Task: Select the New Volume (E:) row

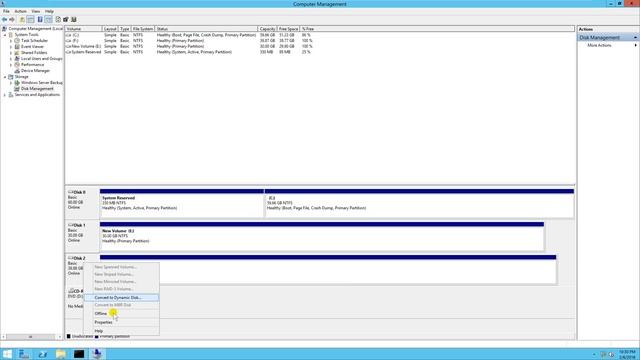Action: (190, 47)
